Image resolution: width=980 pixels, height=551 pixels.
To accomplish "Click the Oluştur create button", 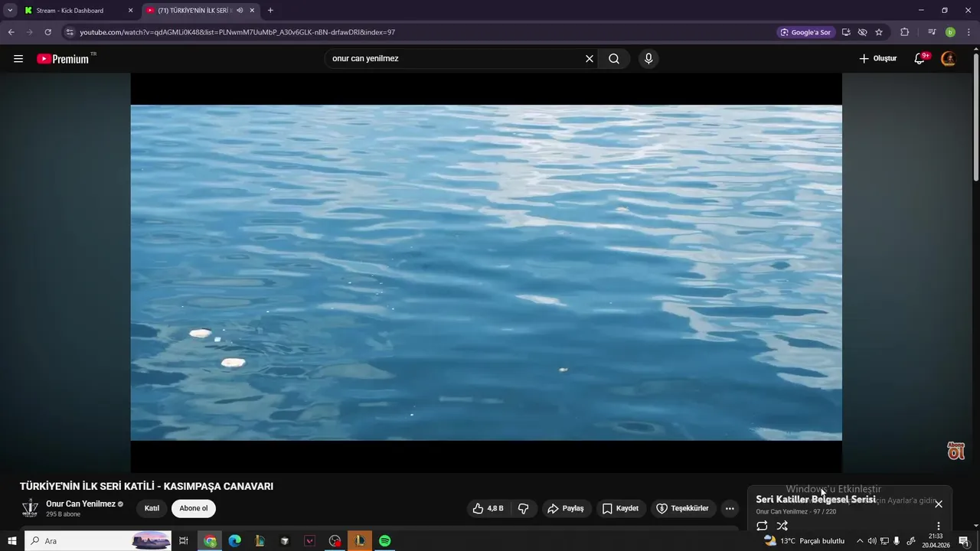I will point(877,59).
